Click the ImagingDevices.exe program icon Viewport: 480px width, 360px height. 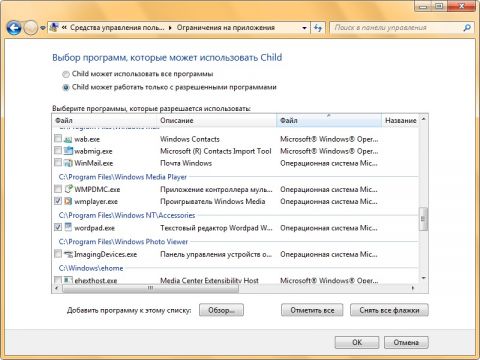(x=68, y=254)
